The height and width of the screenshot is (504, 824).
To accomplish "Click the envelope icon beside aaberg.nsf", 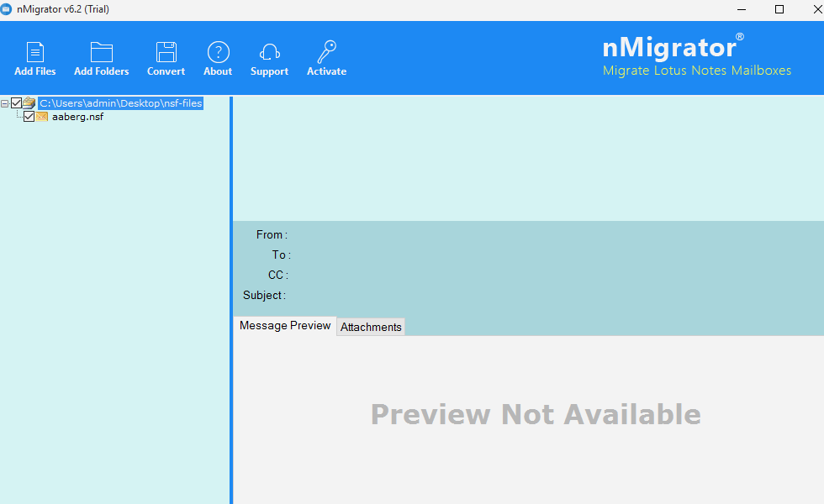I will click(x=42, y=117).
